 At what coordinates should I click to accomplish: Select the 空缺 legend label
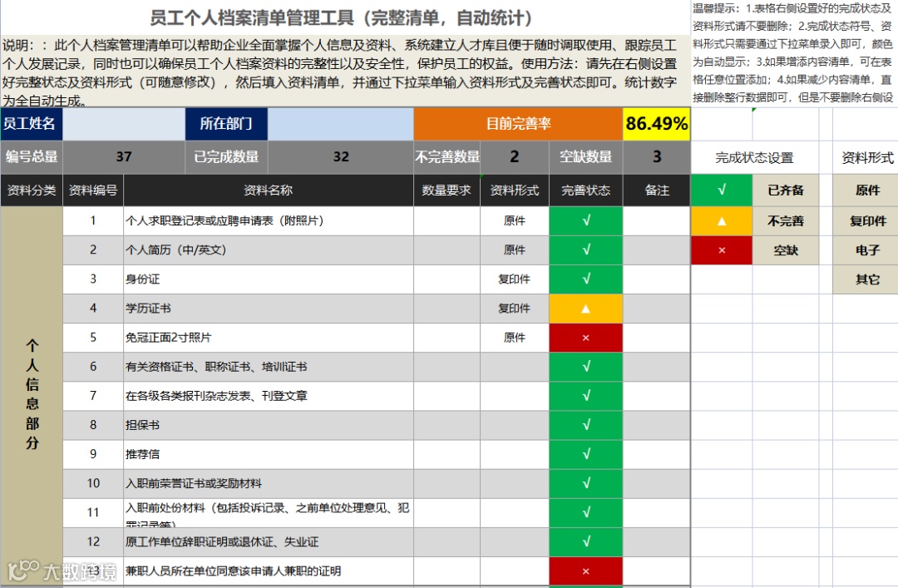click(x=786, y=250)
